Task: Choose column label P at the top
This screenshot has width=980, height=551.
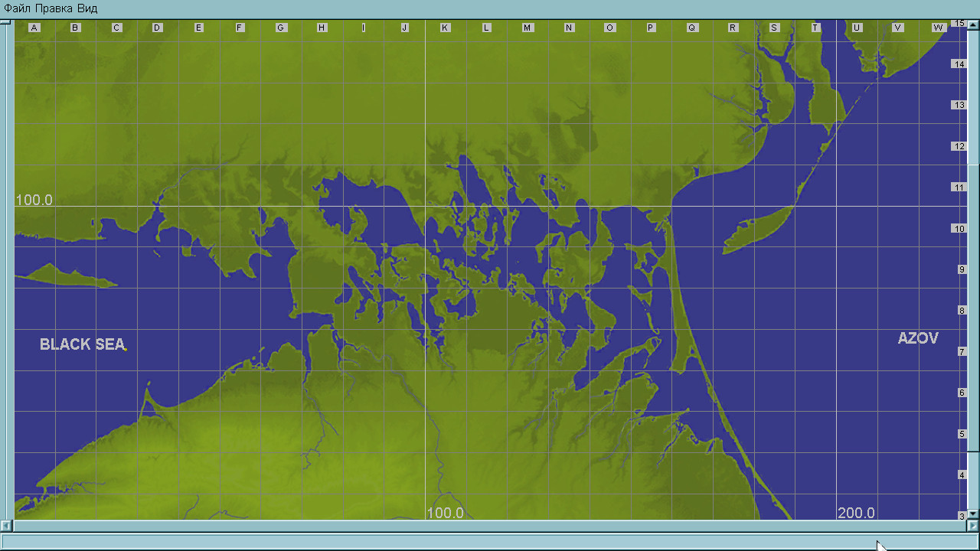Action: pyautogui.click(x=651, y=28)
